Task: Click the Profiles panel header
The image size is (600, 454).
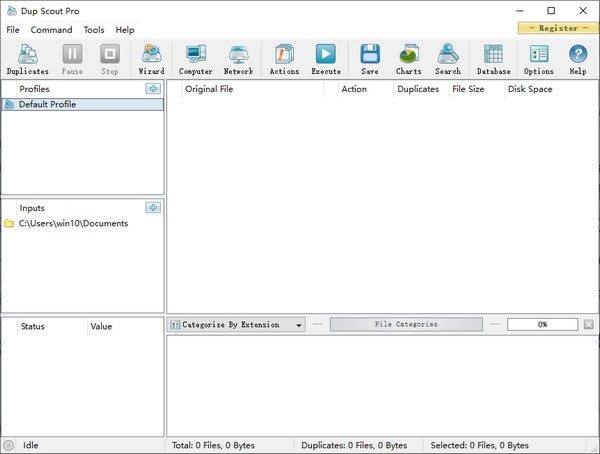Action: point(34,89)
